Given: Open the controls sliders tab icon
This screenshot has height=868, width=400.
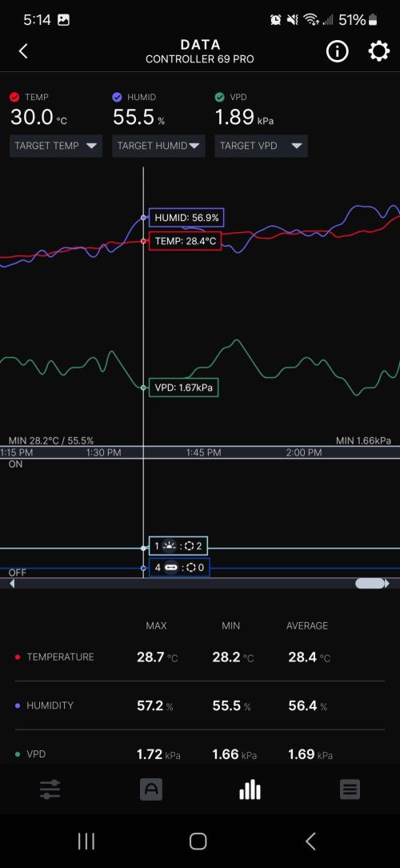Looking at the screenshot, I should (50, 790).
